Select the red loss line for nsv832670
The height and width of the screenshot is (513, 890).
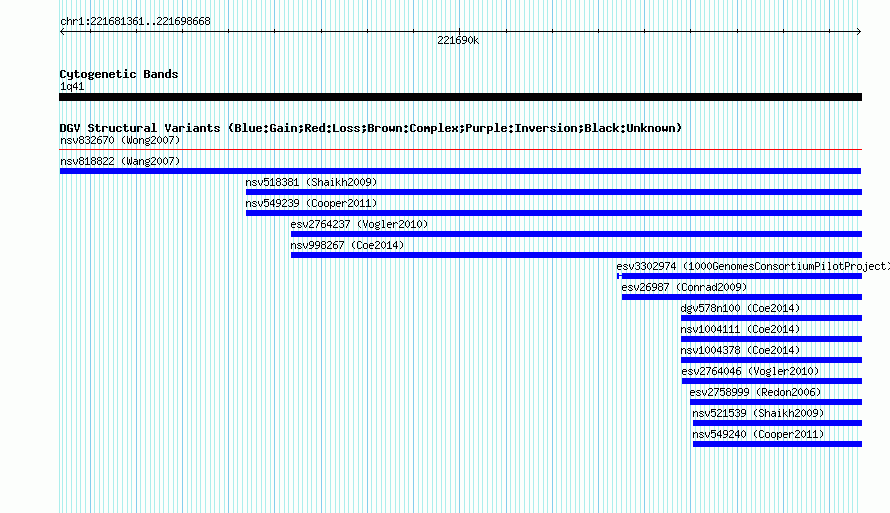point(460,150)
